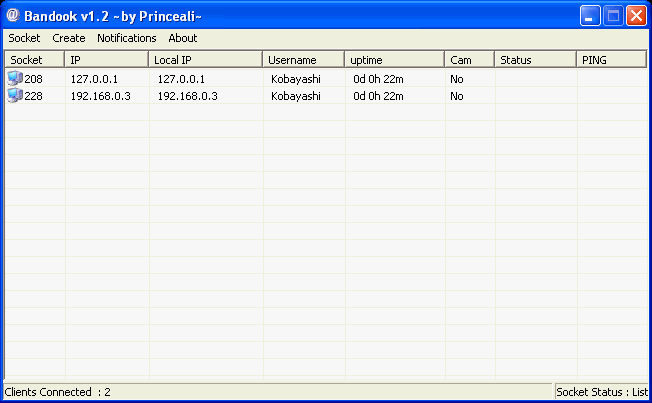Viewport: 652px width, 403px height.
Task: Open the Notifications menu
Action: click(x=127, y=38)
